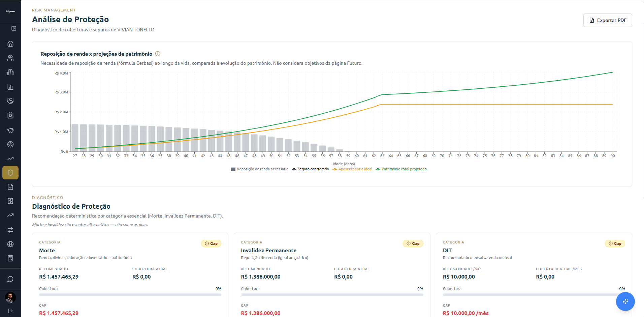
Task: Open the home icon in sidebar
Action: 10,44
